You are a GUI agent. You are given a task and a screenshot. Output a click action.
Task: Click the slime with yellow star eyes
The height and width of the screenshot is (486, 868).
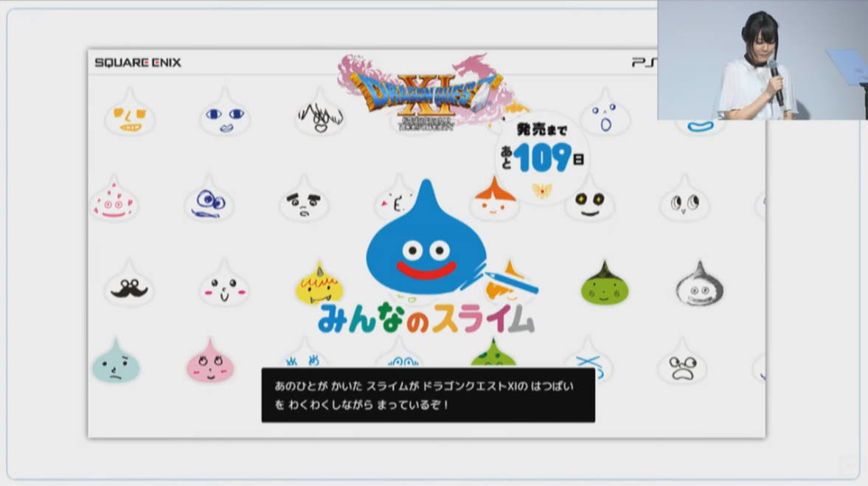(x=589, y=200)
